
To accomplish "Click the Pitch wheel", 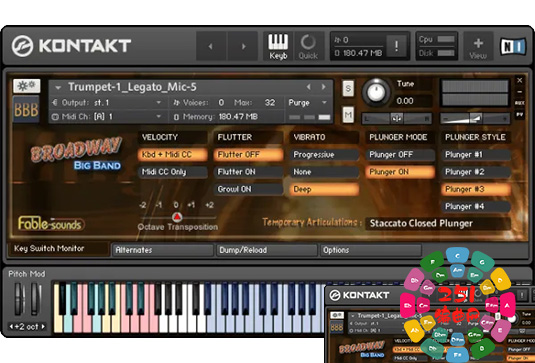I will [19, 299].
